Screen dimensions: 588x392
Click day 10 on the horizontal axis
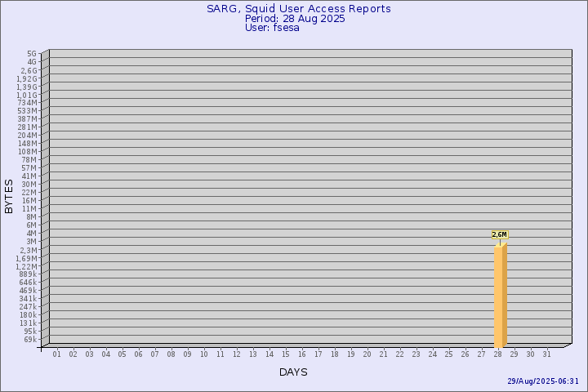coord(204,354)
